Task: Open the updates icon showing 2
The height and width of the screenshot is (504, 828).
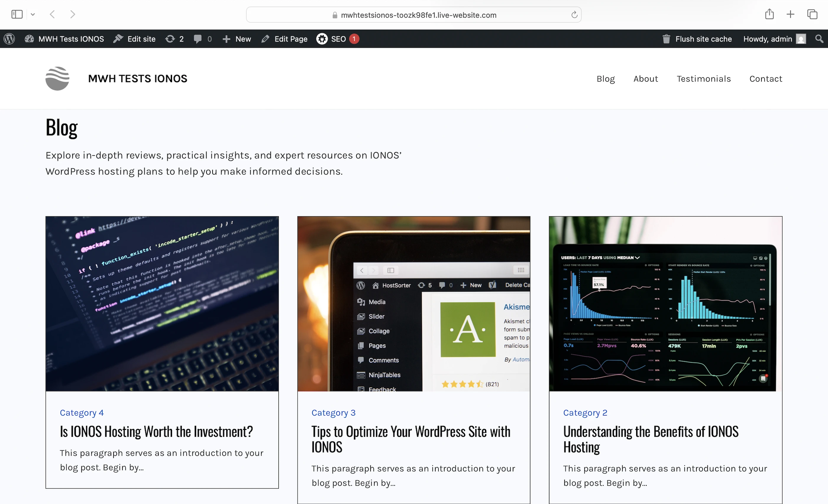Action: [174, 39]
